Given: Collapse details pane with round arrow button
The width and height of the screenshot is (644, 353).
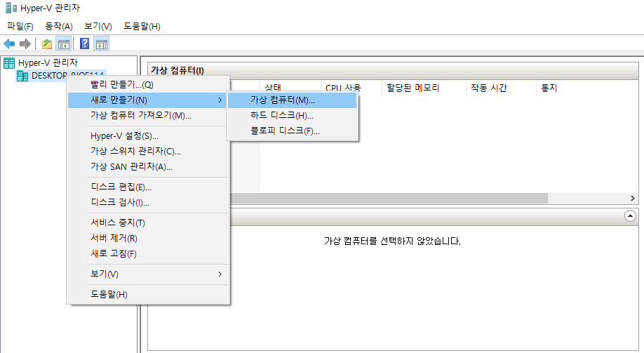Looking at the screenshot, I should pyautogui.click(x=630, y=215).
